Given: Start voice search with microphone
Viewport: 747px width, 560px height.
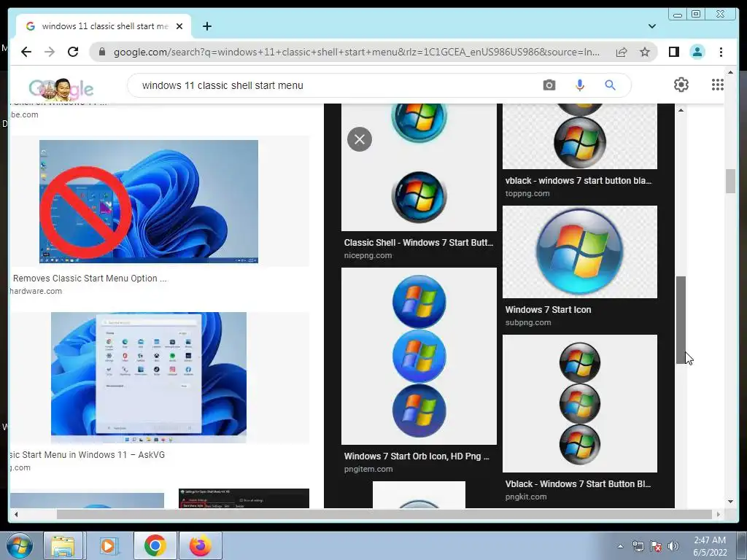Looking at the screenshot, I should coord(579,85).
